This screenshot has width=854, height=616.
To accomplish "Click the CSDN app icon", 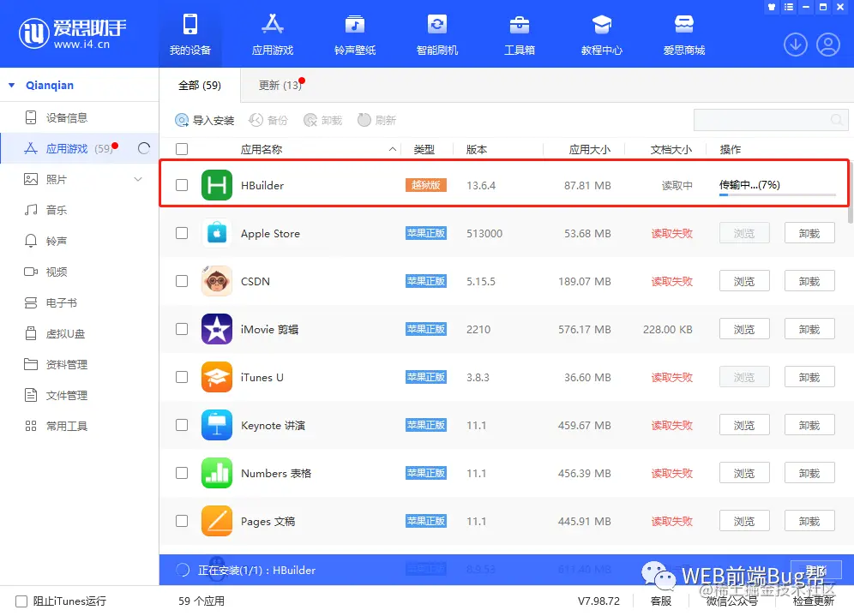I will (x=217, y=281).
